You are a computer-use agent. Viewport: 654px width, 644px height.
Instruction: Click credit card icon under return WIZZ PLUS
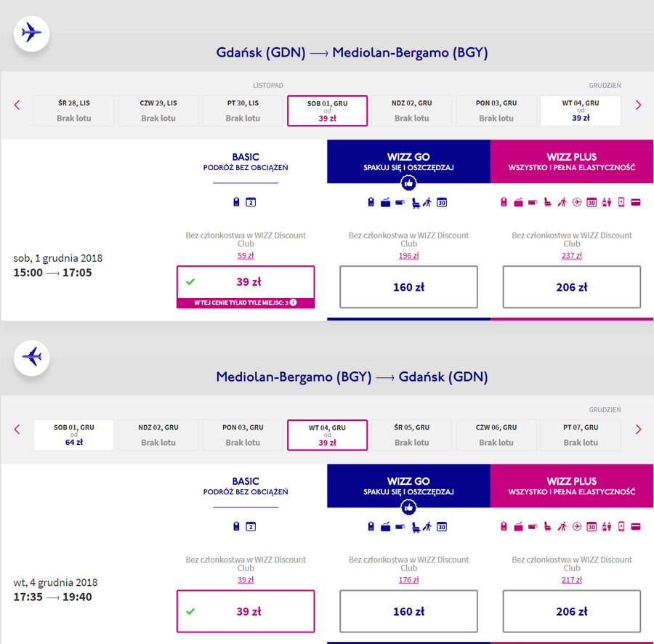(x=636, y=527)
